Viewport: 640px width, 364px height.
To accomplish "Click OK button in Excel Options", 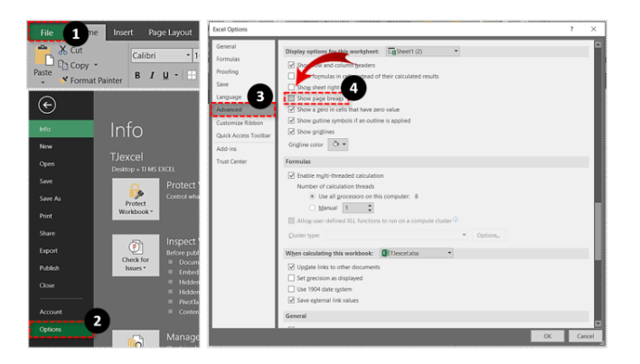I will [548, 336].
